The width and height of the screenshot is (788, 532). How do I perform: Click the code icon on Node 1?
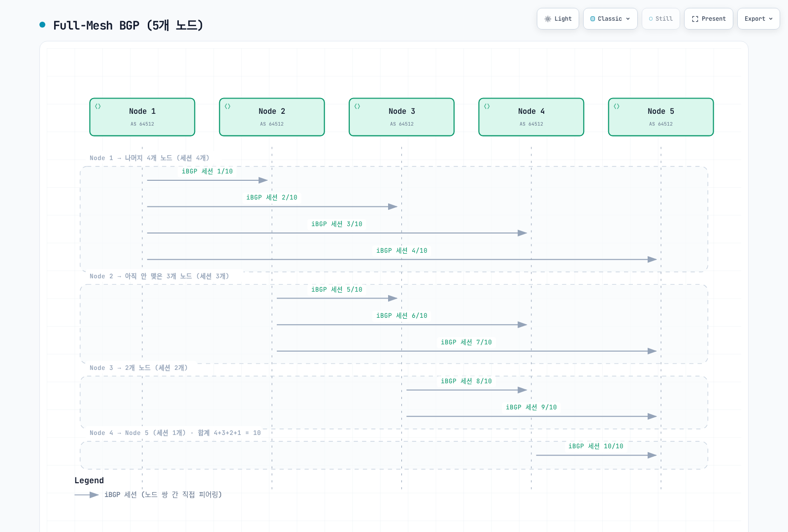click(x=98, y=106)
